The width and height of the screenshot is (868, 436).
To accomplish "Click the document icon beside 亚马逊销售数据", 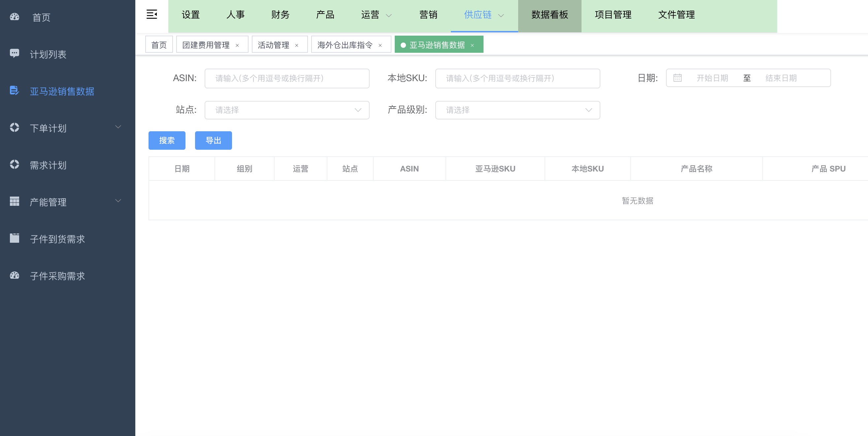I will (x=15, y=90).
